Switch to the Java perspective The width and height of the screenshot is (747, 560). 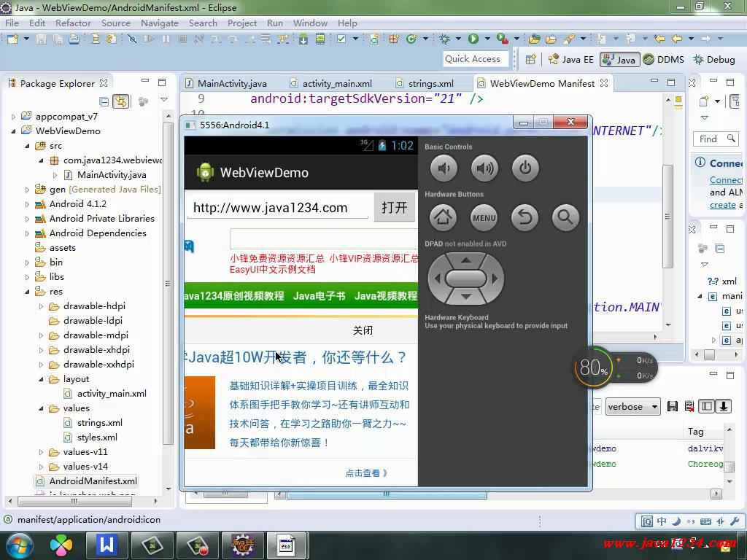[619, 60]
